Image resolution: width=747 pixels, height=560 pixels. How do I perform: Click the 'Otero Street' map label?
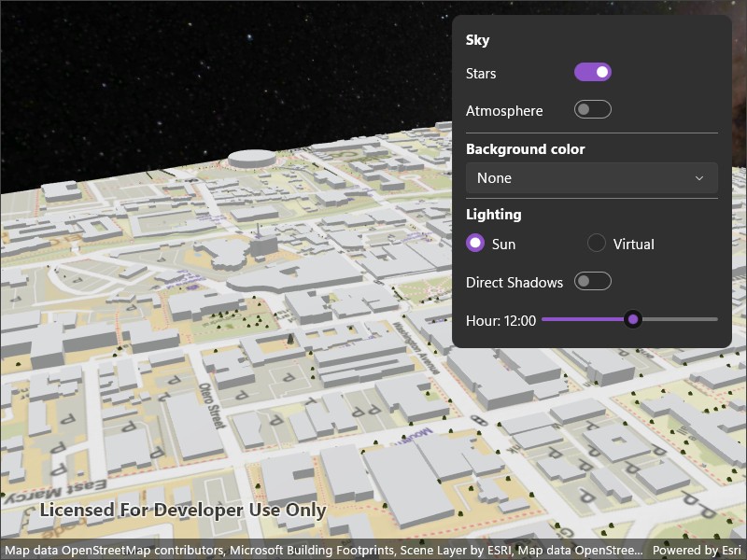212,405
